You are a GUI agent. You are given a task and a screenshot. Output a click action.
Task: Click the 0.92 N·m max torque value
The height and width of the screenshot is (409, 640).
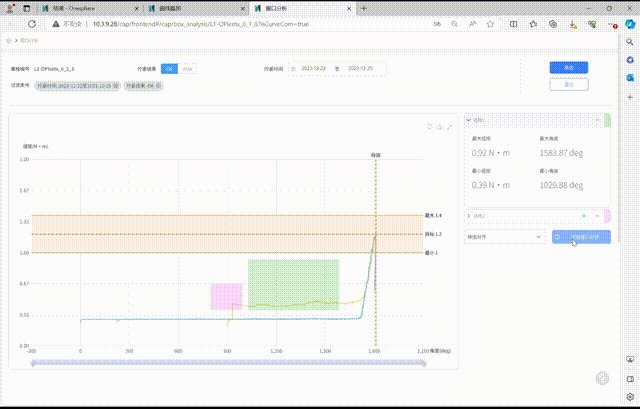pos(491,153)
